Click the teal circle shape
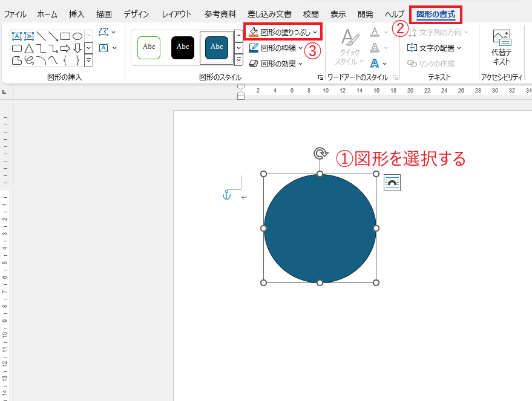Image resolution: width=532 pixels, height=401 pixels. 320,229
